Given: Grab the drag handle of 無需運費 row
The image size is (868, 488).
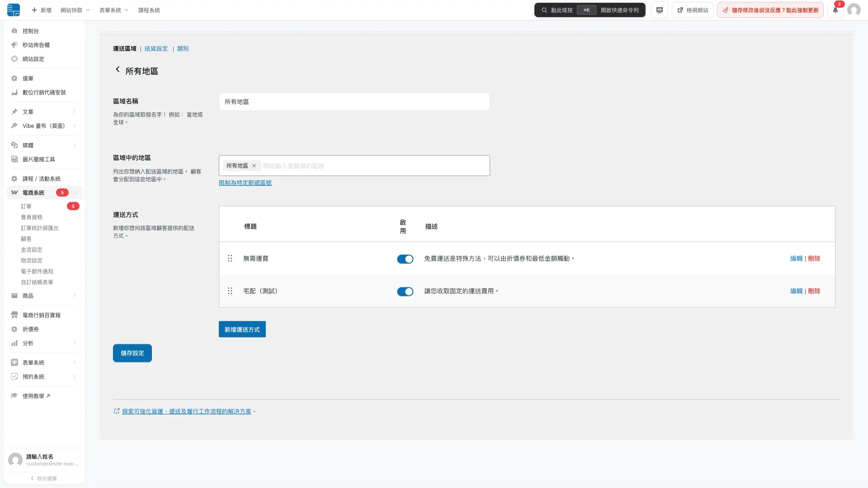Looking at the screenshot, I should 230,258.
